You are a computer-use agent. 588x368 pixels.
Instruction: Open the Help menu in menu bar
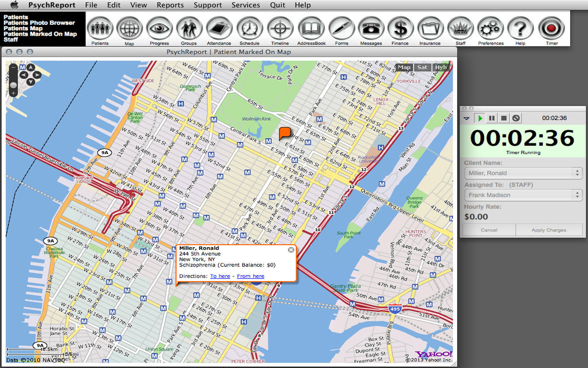coord(303,5)
